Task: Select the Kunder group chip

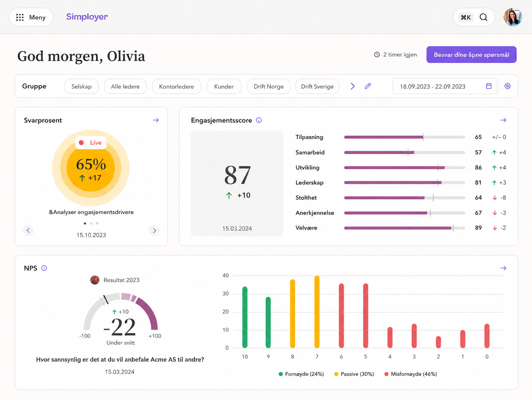Action: click(x=224, y=86)
